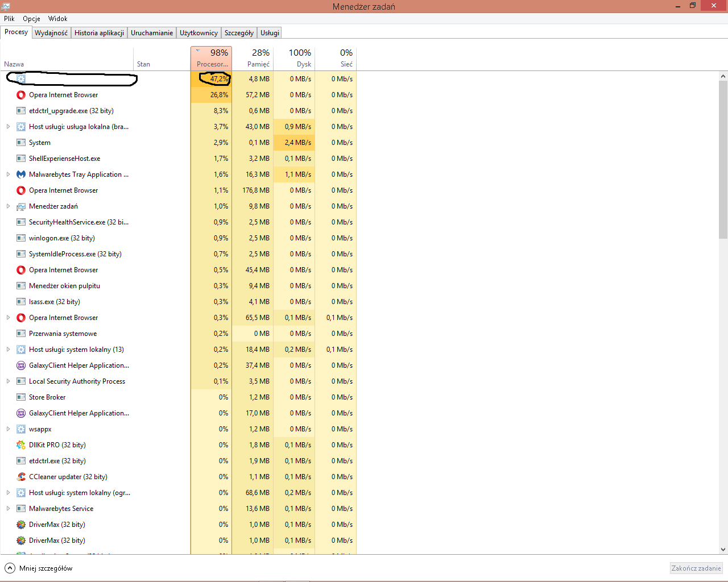
Task: Select the first GalaxyClient Helper Application row (37,4 MB)
Action: click(x=179, y=365)
